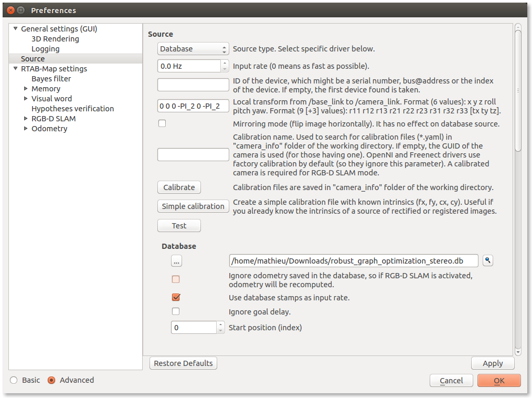Select RGB-D SLAM tree item label
532x398 pixels.
click(x=54, y=119)
